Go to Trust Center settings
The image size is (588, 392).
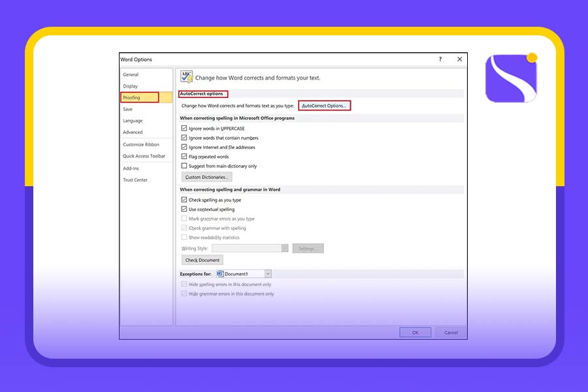click(135, 180)
